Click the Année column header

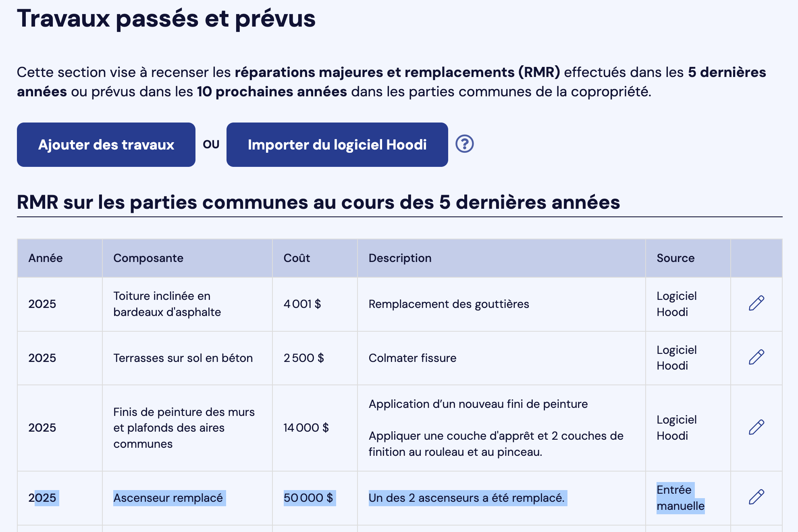click(x=46, y=258)
